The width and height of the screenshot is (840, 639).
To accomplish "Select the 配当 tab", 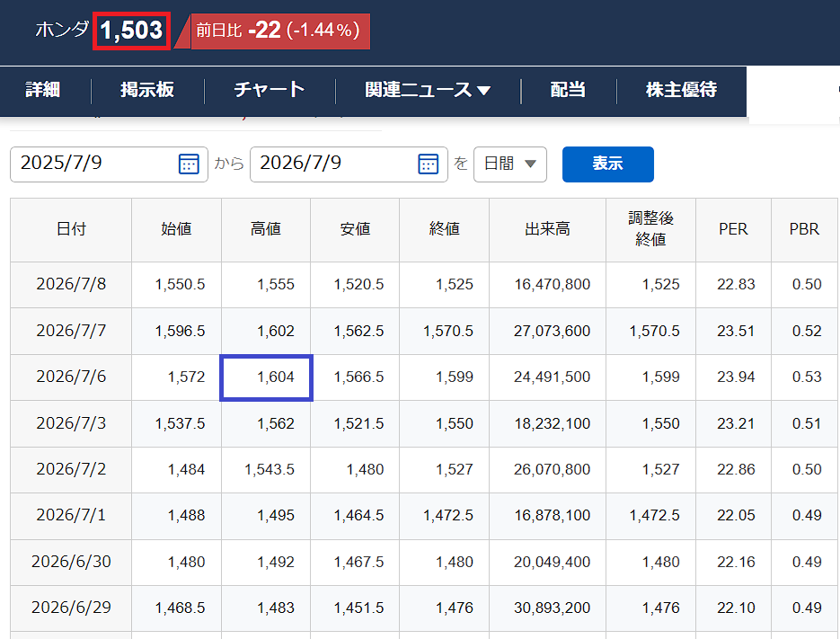I will 568,90.
